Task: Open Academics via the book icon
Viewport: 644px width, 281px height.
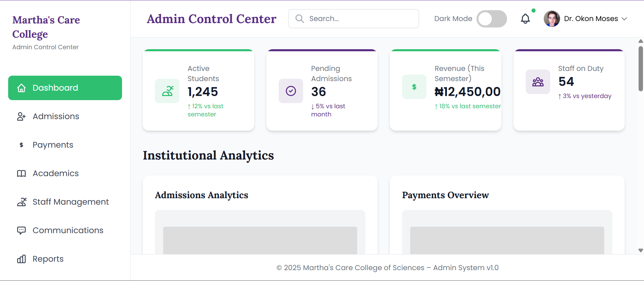Action: point(21,173)
